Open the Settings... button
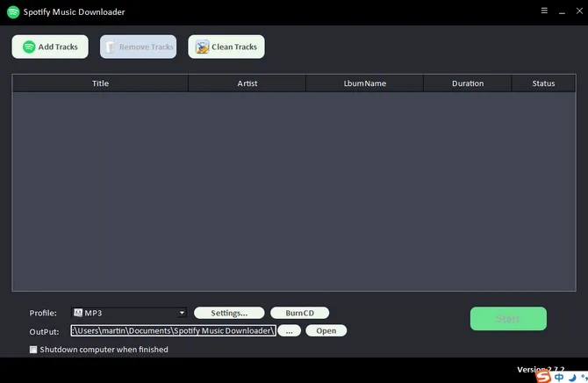Screen dimensions: 588x383 (229, 313)
